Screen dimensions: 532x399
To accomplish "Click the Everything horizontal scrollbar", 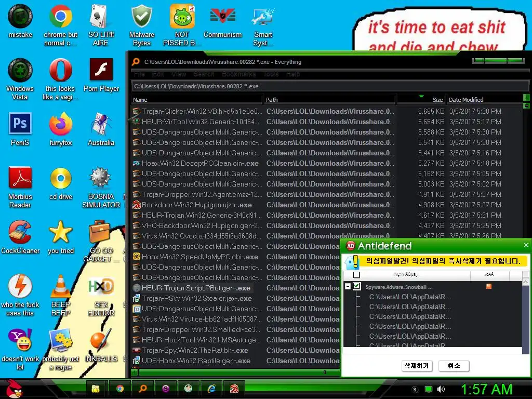I will click(235, 372).
